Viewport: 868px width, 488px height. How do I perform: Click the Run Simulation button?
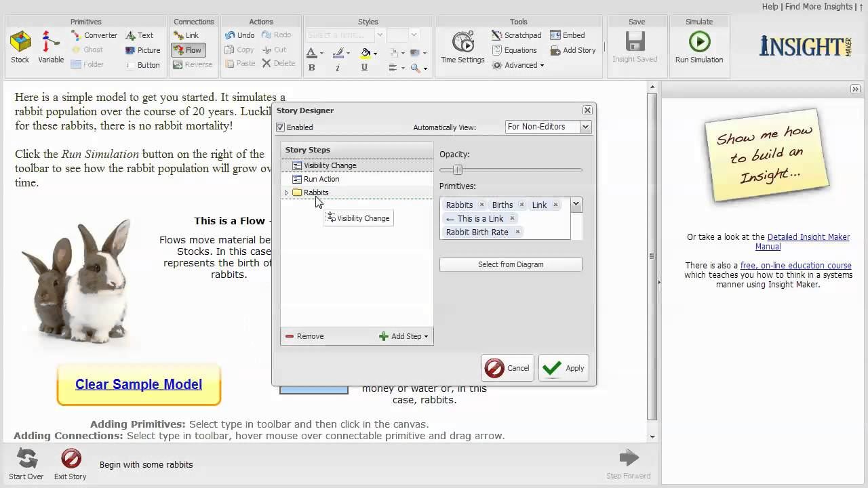(x=699, y=47)
